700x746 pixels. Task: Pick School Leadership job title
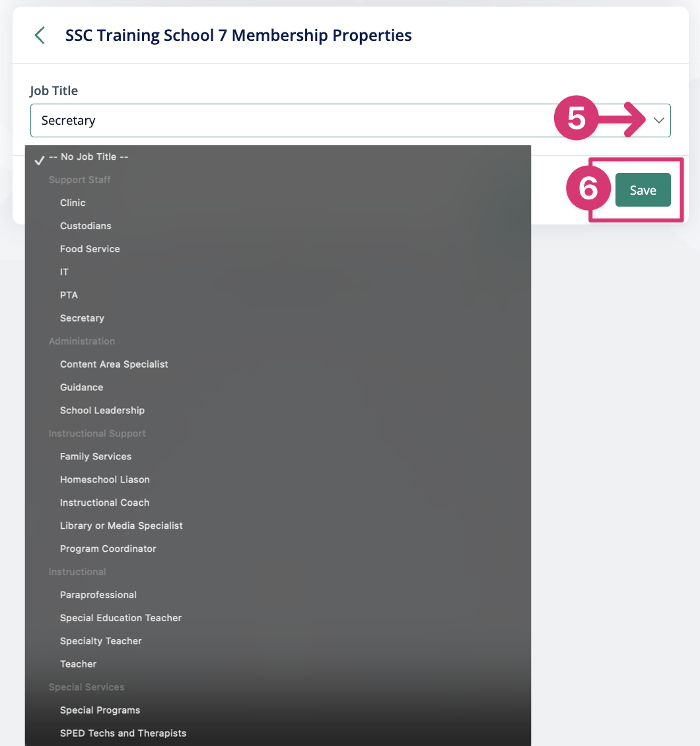[x=102, y=411]
